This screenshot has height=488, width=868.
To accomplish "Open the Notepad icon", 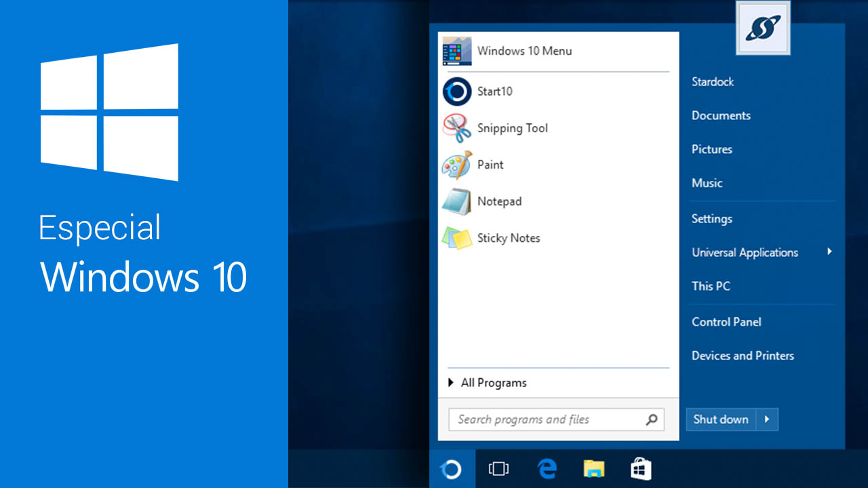I will (457, 201).
